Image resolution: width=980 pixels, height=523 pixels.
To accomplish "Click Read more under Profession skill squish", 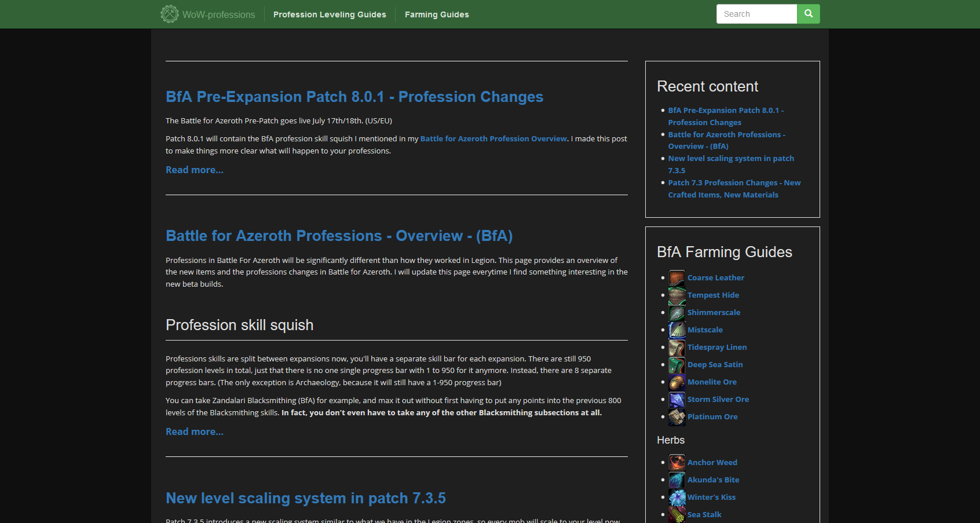I will [x=195, y=431].
